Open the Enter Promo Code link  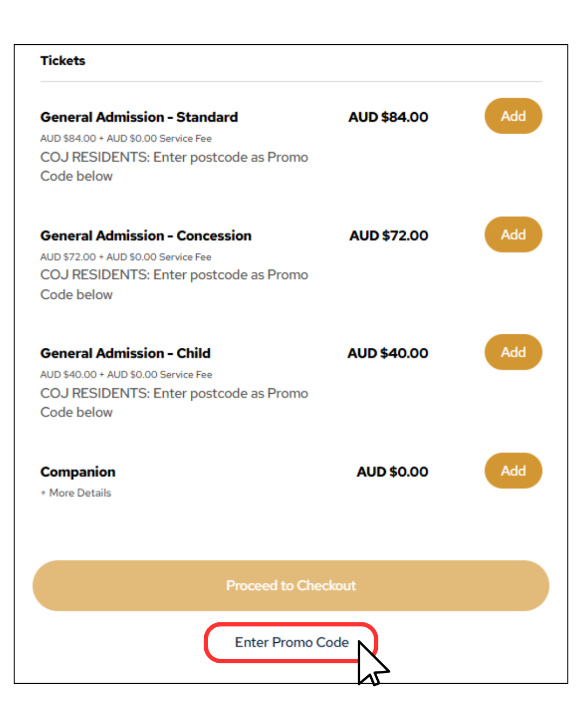[292, 642]
